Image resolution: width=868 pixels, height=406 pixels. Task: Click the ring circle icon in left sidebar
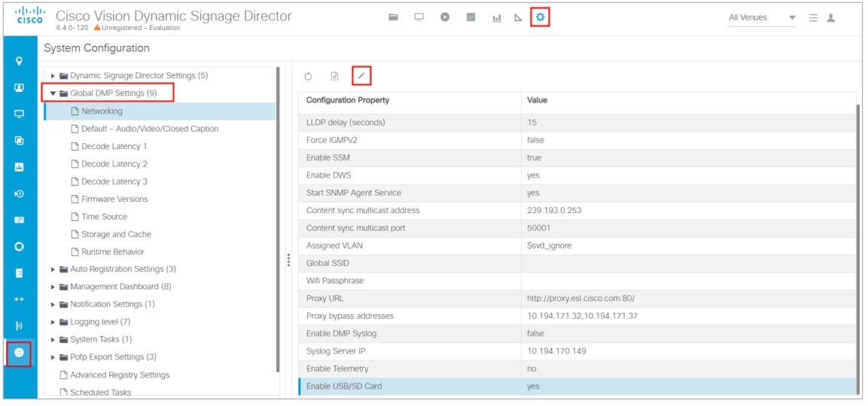click(20, 246)
